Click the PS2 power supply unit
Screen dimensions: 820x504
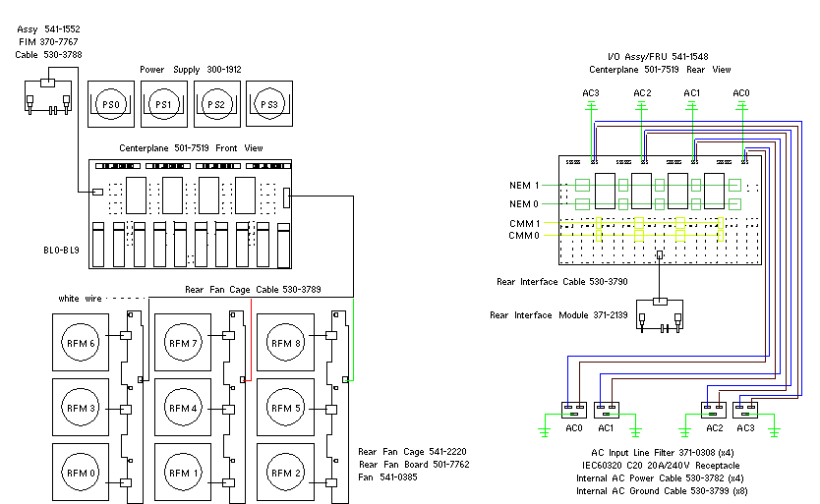[x=216, y=103]
